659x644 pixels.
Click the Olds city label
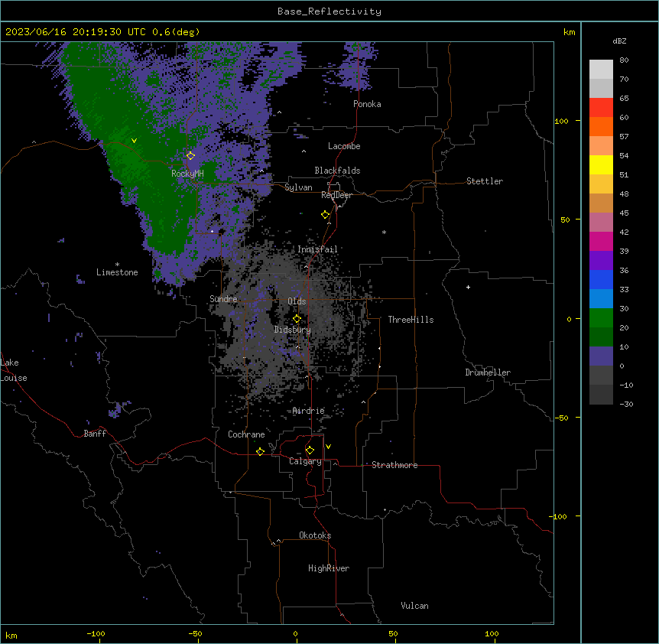(297, 301)
